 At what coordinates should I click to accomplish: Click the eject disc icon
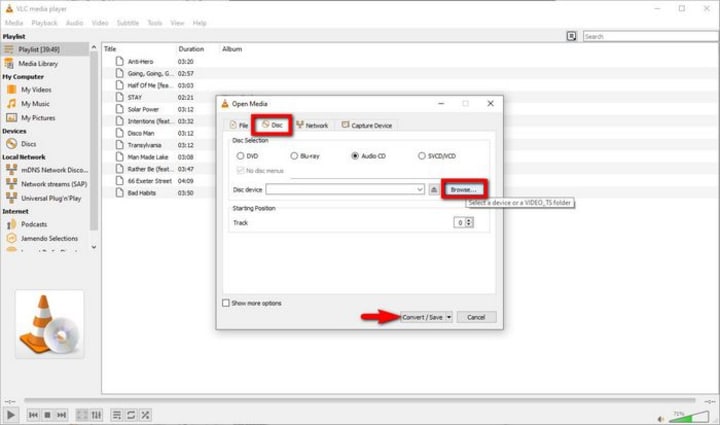[x=434, y=189]
